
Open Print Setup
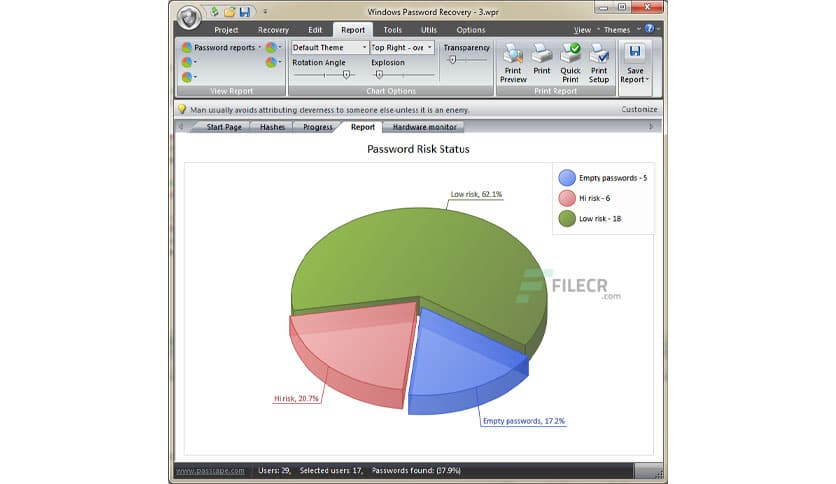coord(599,63)
